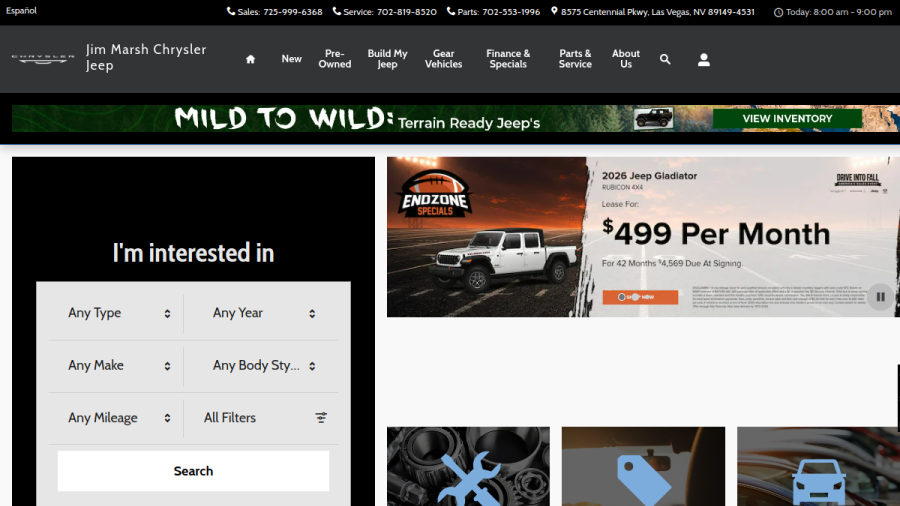This screenshot has width=900, height=506.
Task: Click the Chrysler logo
Action: click(43, 58)
